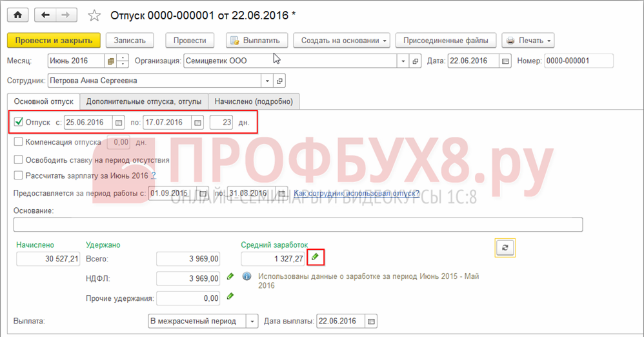Open Присоединенные файлы
Screen dimensions: 644x337
pos(446,40)
